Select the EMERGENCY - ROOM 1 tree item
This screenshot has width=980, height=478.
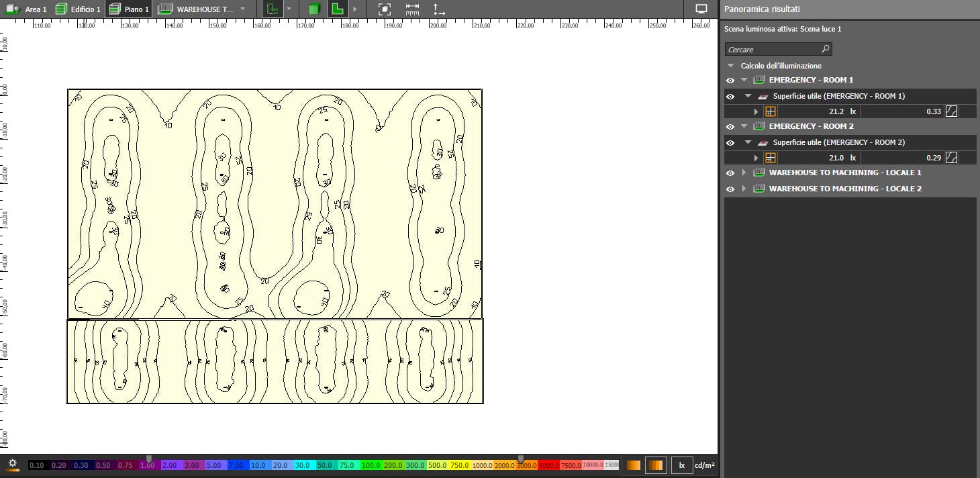[811, 80]
